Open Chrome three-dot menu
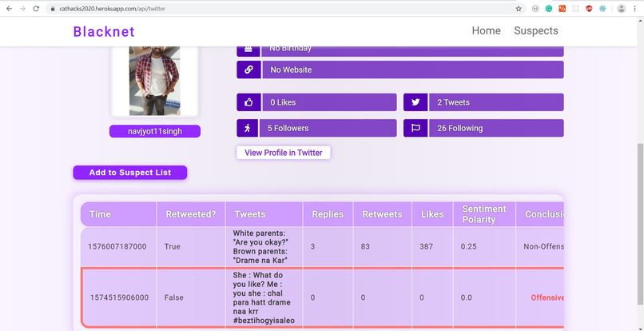 tap(634, 8)
